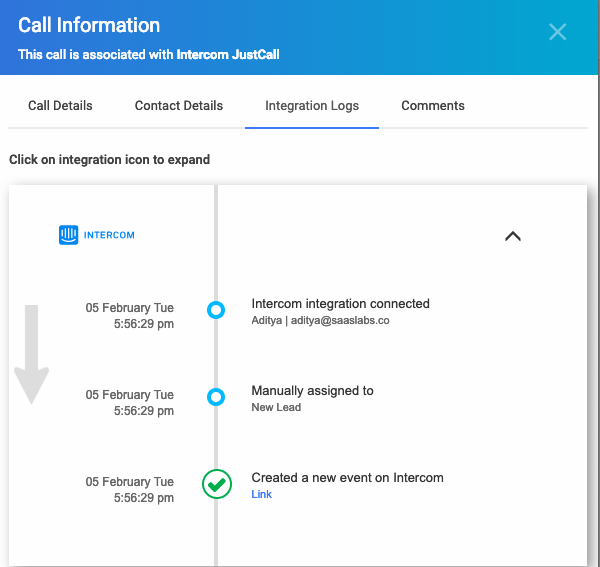Close the Call Information dialog
This screenshot has width=600, height=567.
(x=557, y=32)
